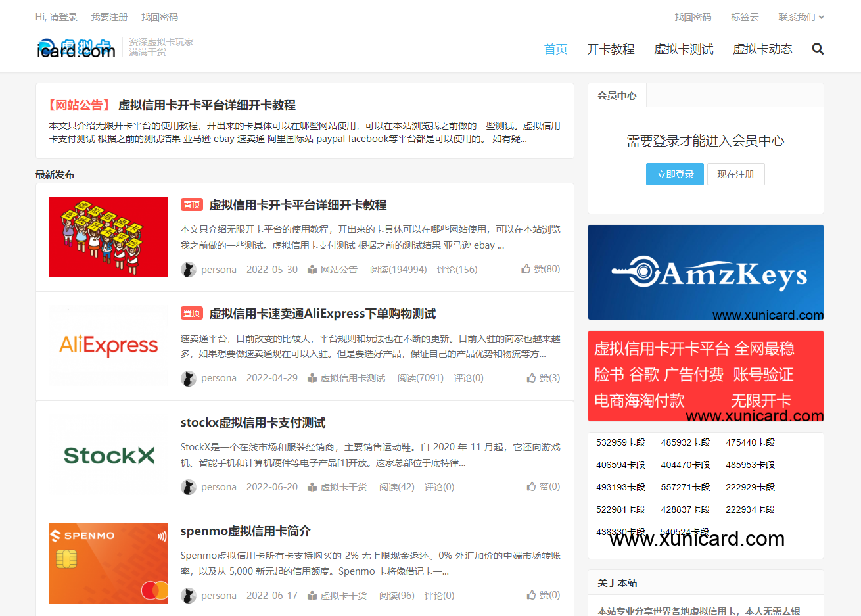This screenshot has width=861, height=616.
Task: Open post 虚拟信用卡开卡平台详细开卡教程 in list
Action: coord(298,205)
